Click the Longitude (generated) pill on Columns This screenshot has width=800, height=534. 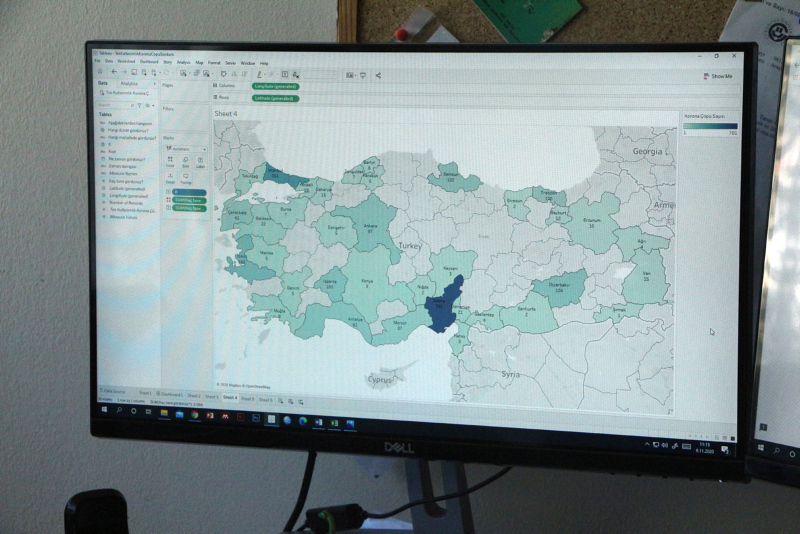tap(275, 87)
